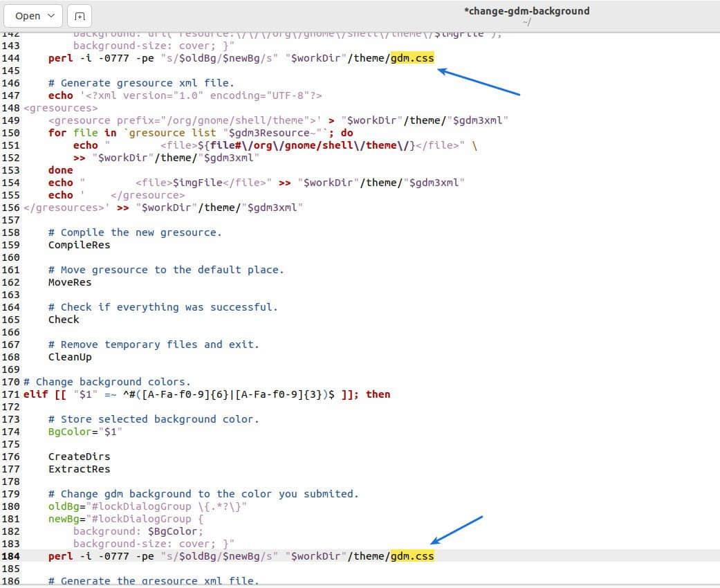The image size is (720, 588).
Task: Click the highlighted gdm.css match on line 144
Action: pos(413,58)
